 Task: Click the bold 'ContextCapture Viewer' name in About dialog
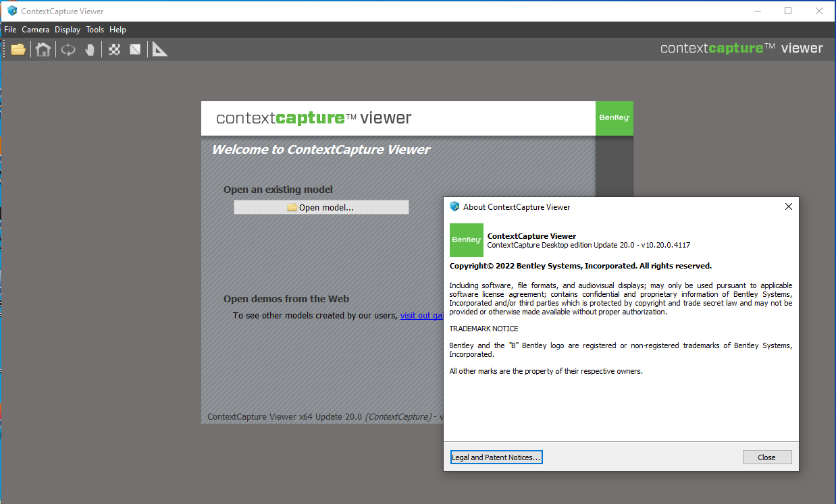click(532, 236)
